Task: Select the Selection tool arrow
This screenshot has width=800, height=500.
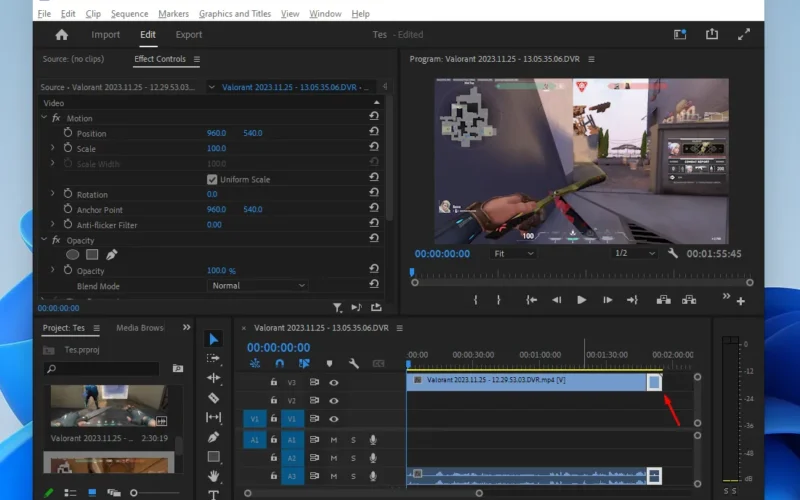Action: coord(214,339)
